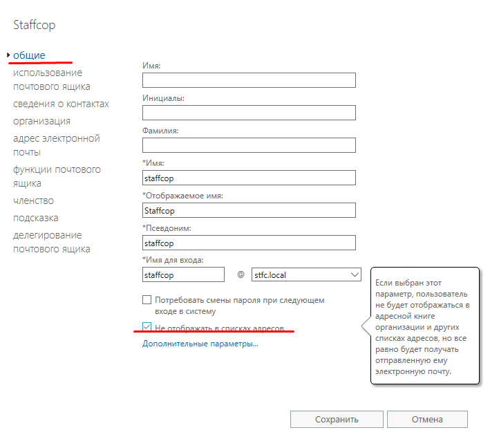Open the stfc.local domain dropdown
The height and width of the screenshot is (448, 490).
tap(306, 274)
